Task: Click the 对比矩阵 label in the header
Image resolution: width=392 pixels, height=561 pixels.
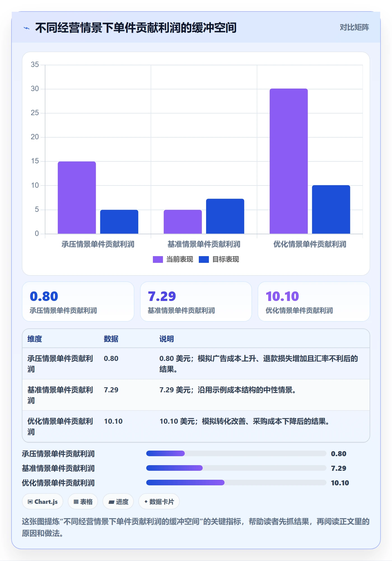Action: 354,27
